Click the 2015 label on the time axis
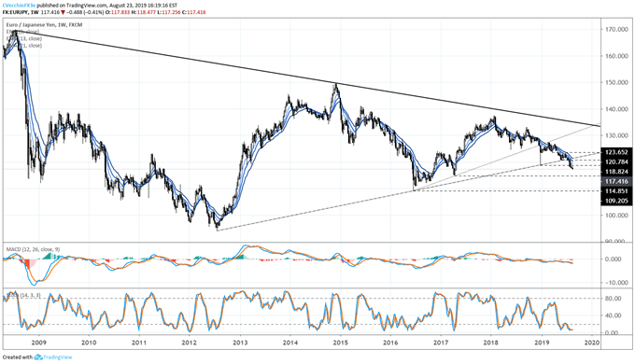The image size is (635, 364). coord(340,343)
